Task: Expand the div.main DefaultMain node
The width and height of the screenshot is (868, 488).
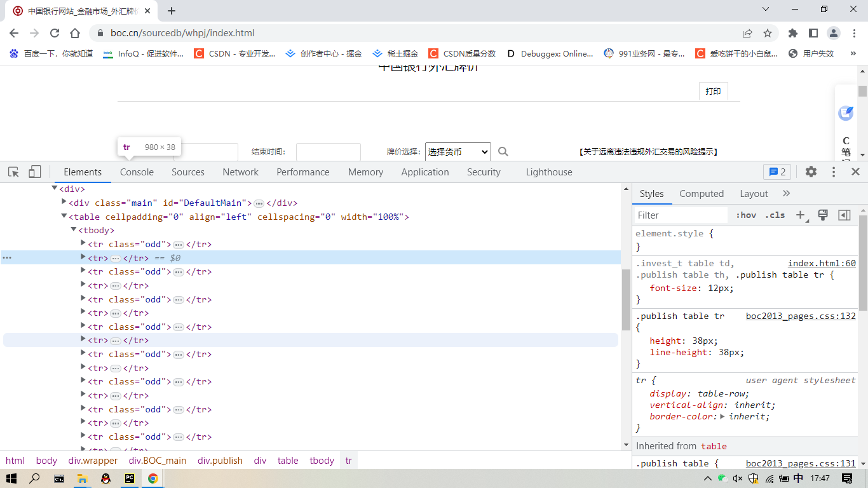Action: (64, 203)
